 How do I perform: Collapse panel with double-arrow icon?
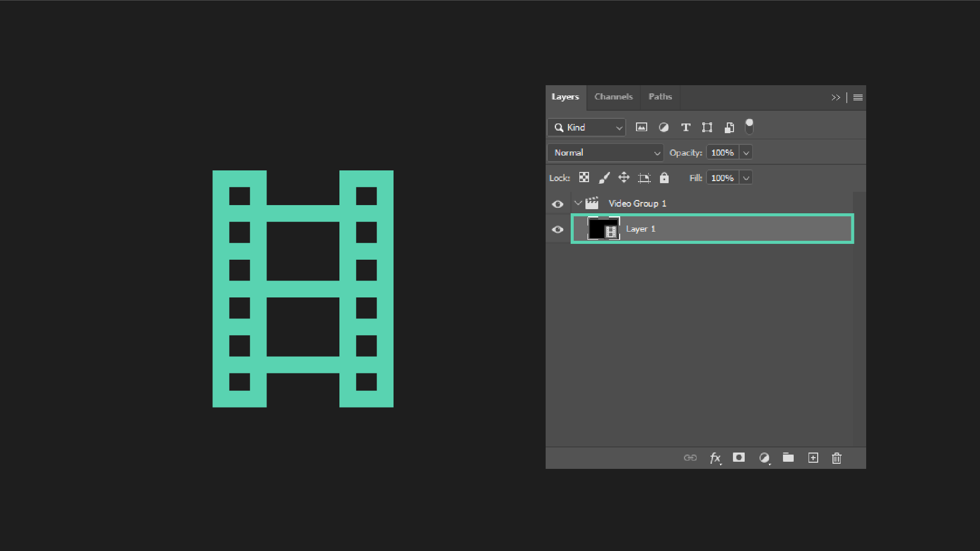[x=836, y=97]
